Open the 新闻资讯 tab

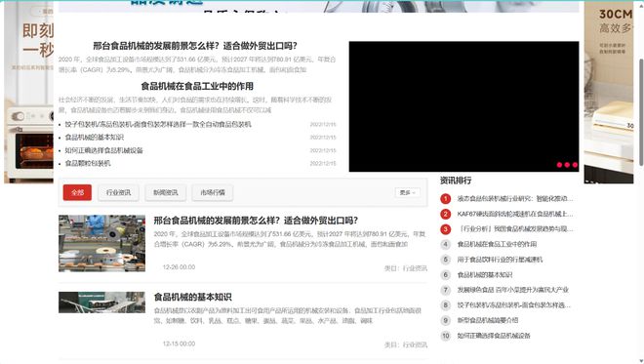click(x=166, y=192)
